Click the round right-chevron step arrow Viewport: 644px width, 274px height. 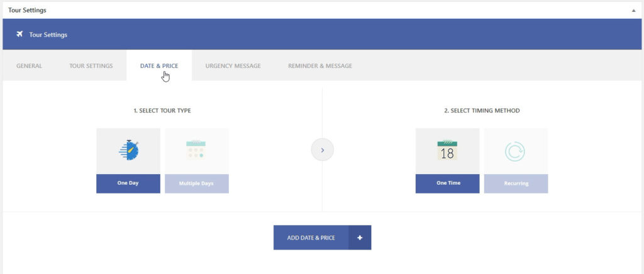(x=323, y=150)
